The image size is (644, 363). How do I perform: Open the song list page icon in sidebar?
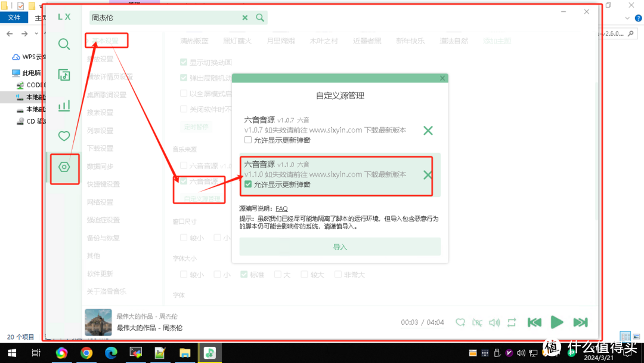pyautogui.click(x=64, y=75)
